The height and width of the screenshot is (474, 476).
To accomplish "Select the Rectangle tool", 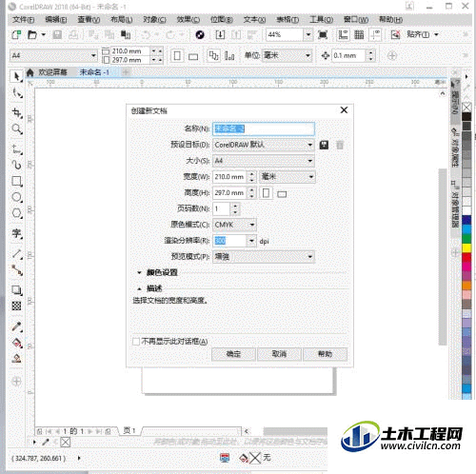I will tap(16, 181).
